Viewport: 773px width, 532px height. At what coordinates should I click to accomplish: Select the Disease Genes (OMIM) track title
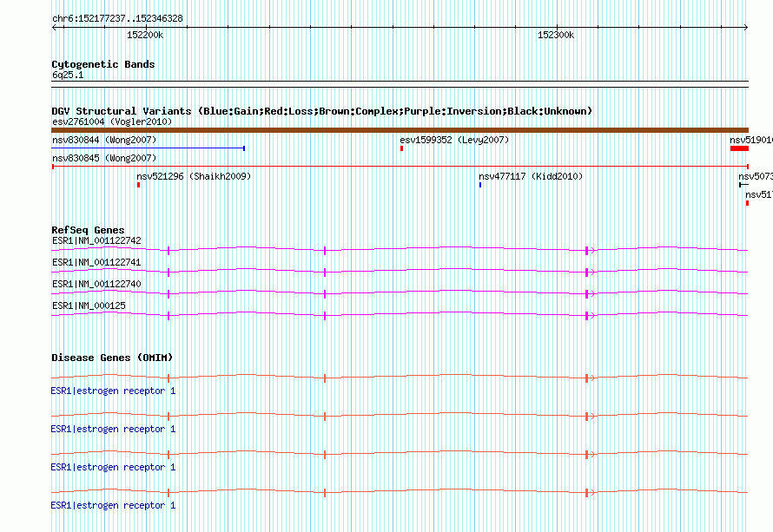(x=112, y=358)
